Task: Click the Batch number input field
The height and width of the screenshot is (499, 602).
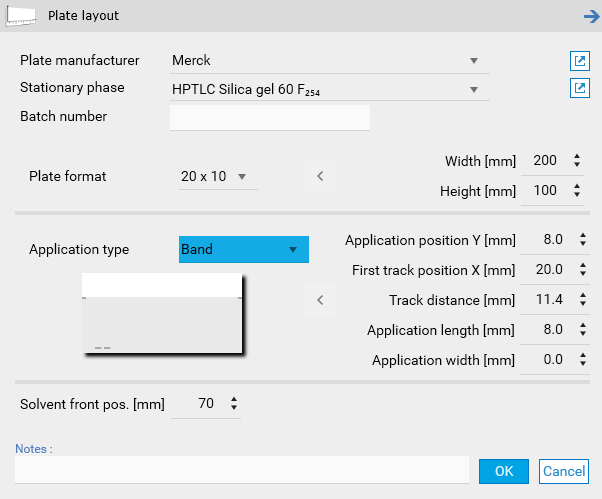Action: pyautogui.click(x=270, y=117)
